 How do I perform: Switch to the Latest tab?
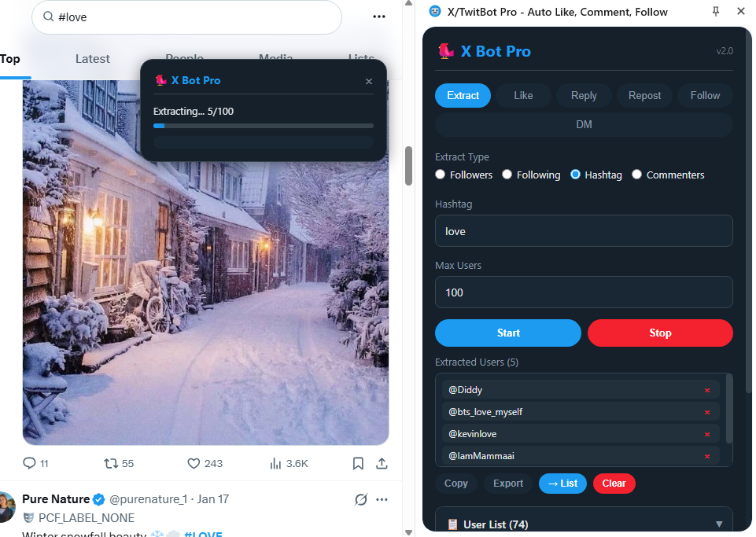[x=92, y=58]
